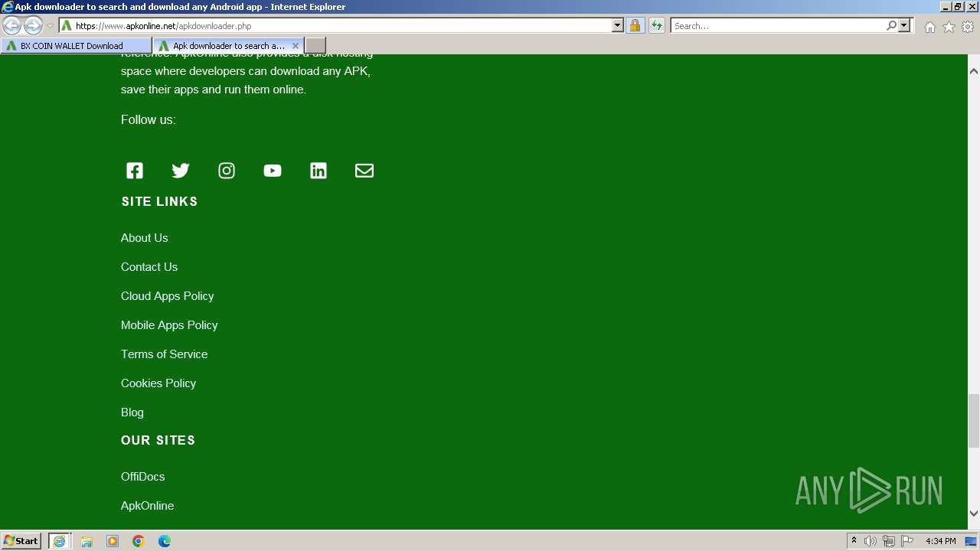Expand the address bar history dropdown
This screenshot has width=980, height=551.
pyautogui.click(x=618, y=25)
